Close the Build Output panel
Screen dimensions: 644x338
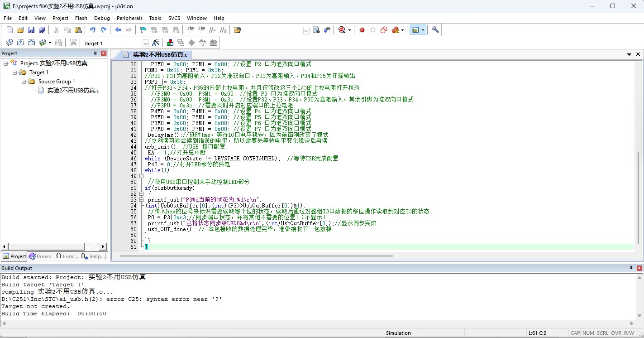(639, 268)
